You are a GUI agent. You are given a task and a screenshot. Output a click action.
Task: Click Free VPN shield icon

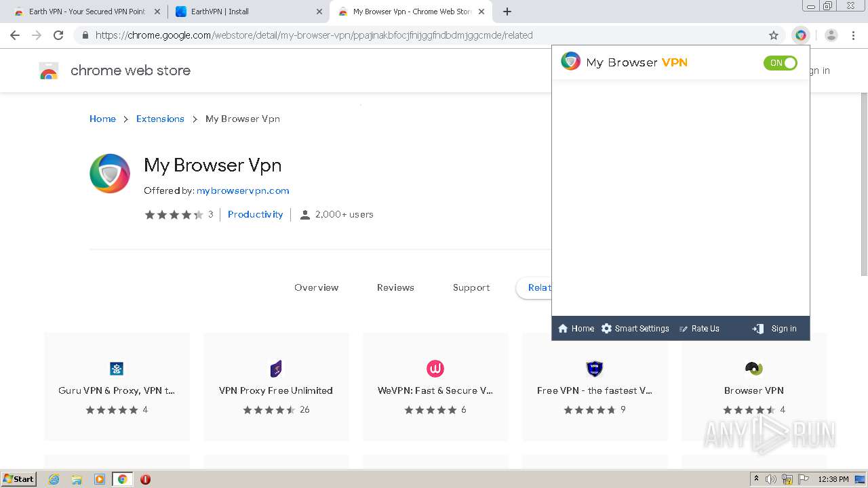(595, 369)
